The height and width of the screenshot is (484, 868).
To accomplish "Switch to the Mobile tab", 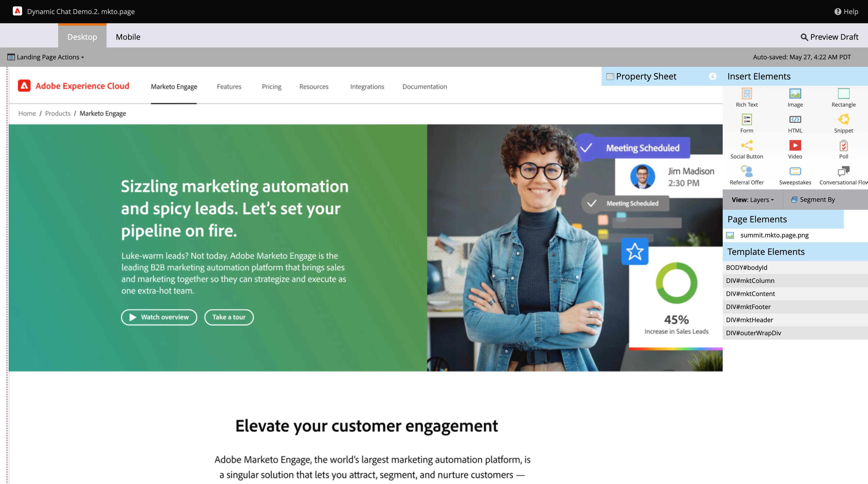I will coord(128,37).
